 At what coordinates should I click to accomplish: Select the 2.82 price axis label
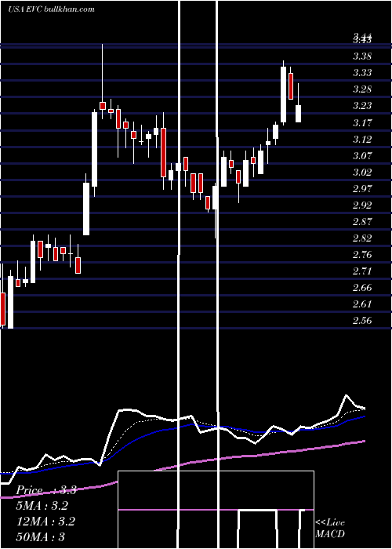pos(362,238)
